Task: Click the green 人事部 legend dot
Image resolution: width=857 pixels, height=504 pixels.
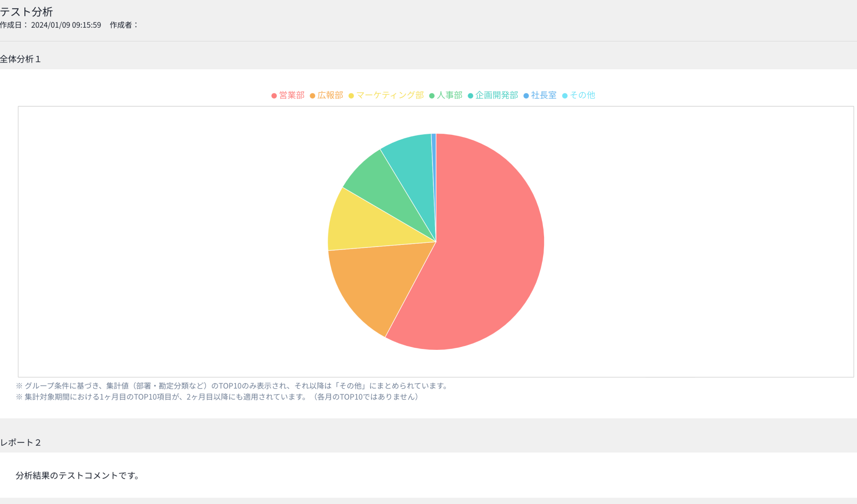Action: tap(432, 96)
